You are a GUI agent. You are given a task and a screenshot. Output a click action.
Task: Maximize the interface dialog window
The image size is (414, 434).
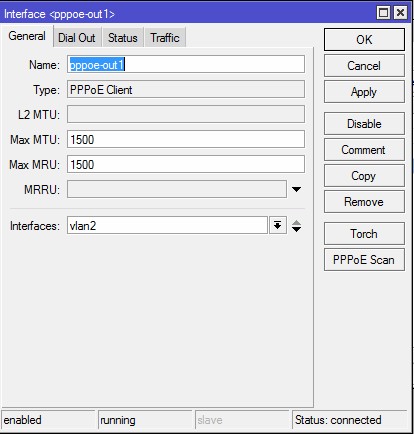click(x=383, y=13)
